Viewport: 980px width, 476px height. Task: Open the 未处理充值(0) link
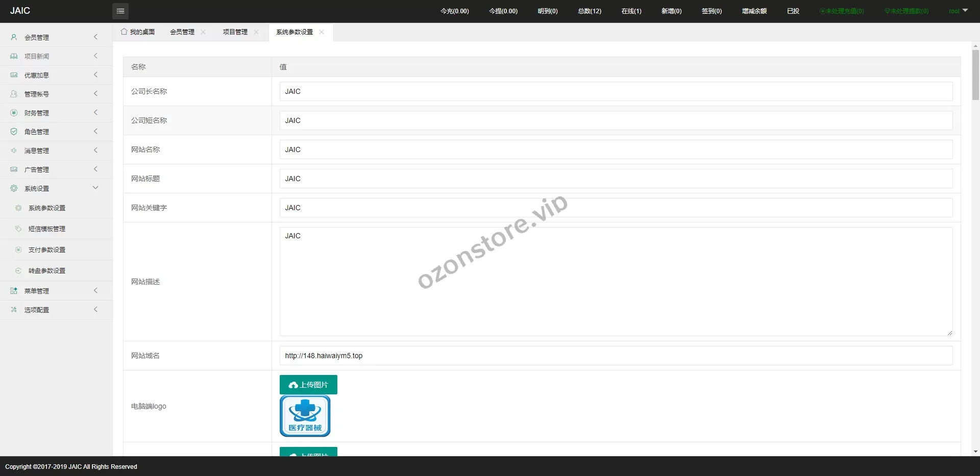click(x=842, y=11)
